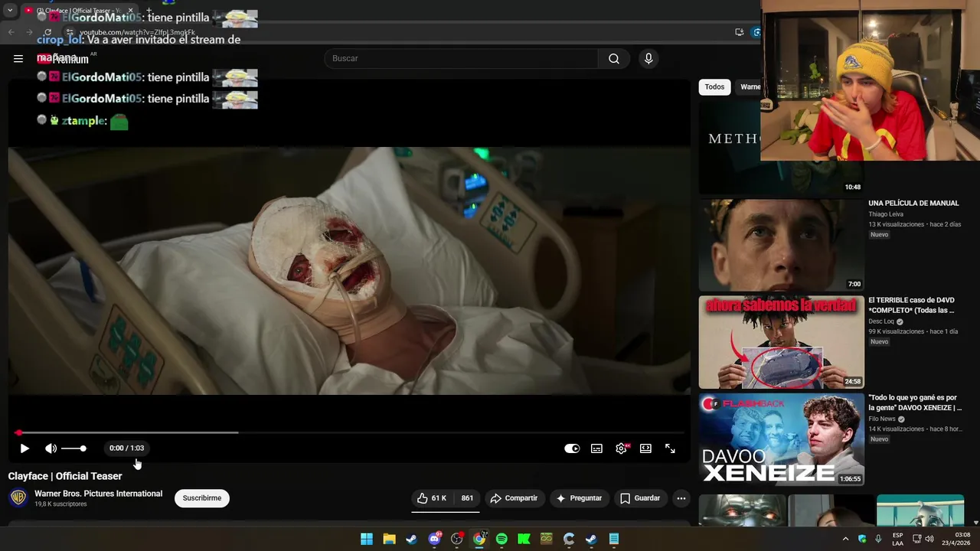The image size is (980, 551).
Task: Toggle subtitles with the captions icon
Action: 596,448
